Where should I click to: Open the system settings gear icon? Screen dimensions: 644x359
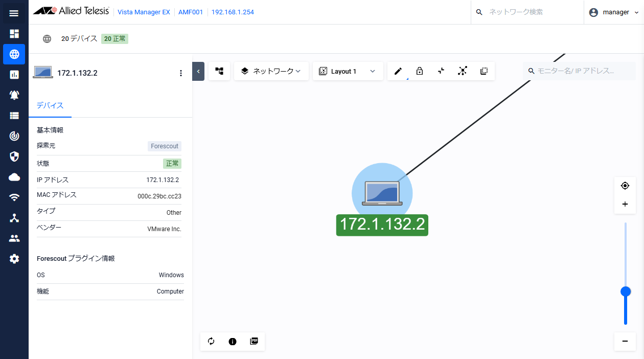14,259
